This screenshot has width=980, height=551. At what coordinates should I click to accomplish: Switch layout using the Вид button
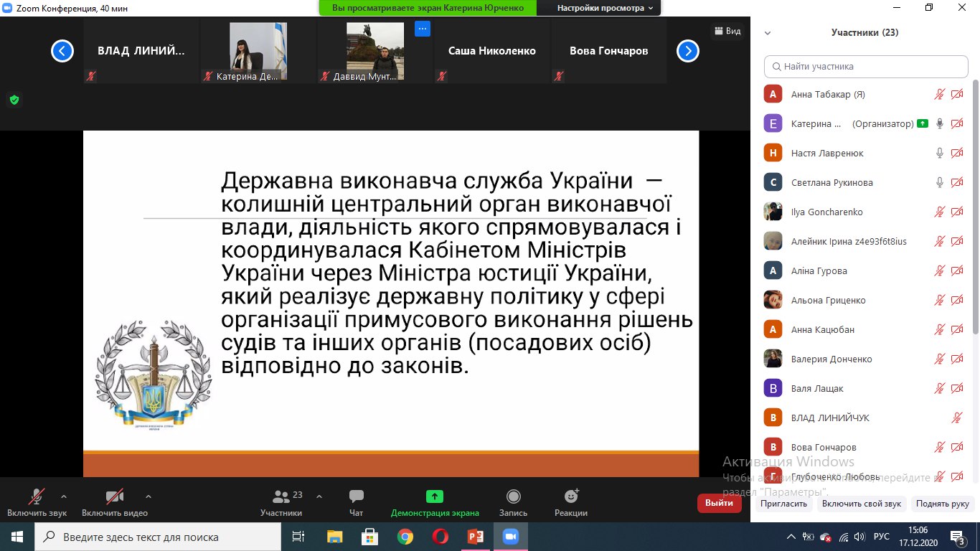click(x=727, y=31)
